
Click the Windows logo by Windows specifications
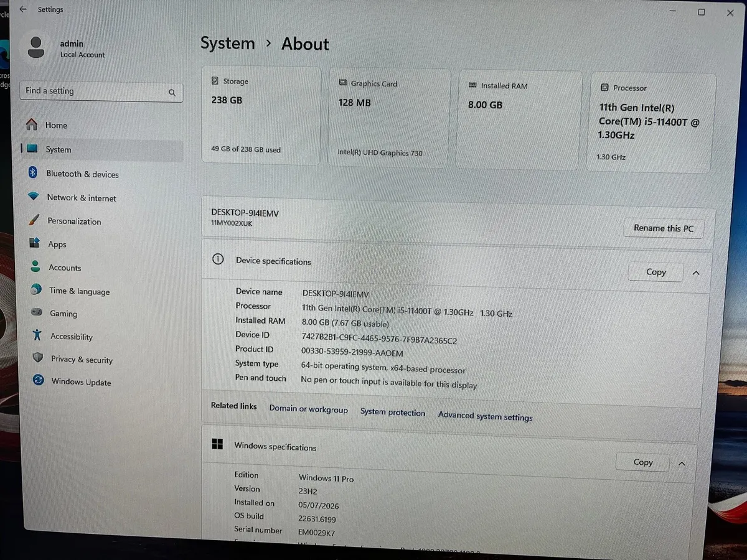coord(217,444)
